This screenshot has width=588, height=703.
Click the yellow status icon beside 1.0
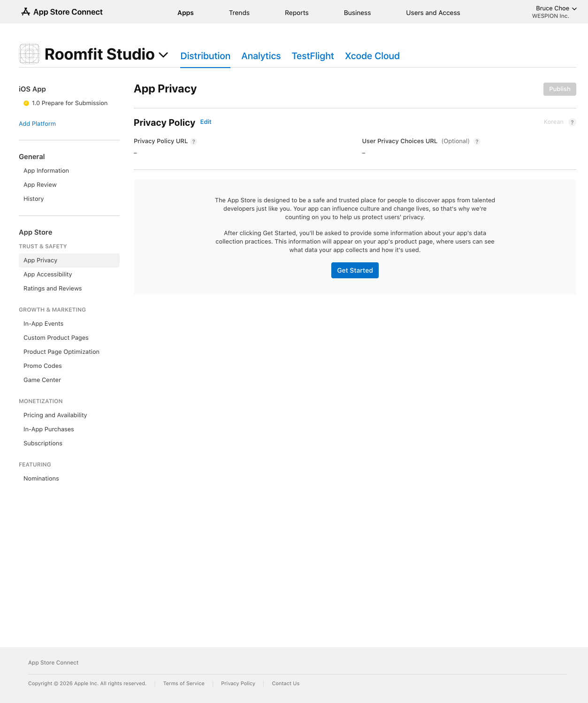pos(26,103)
